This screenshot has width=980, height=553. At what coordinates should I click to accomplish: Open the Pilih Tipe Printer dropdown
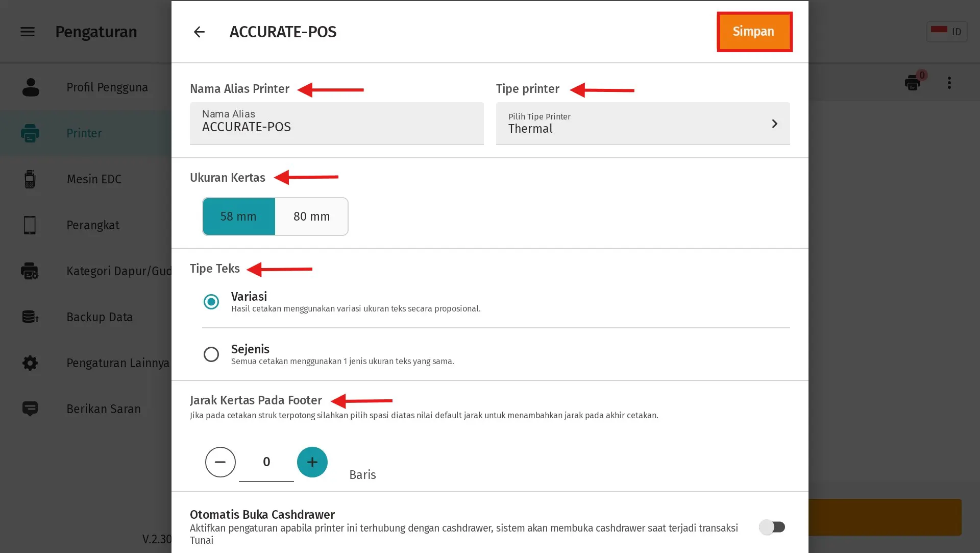(x=633, y=124)
